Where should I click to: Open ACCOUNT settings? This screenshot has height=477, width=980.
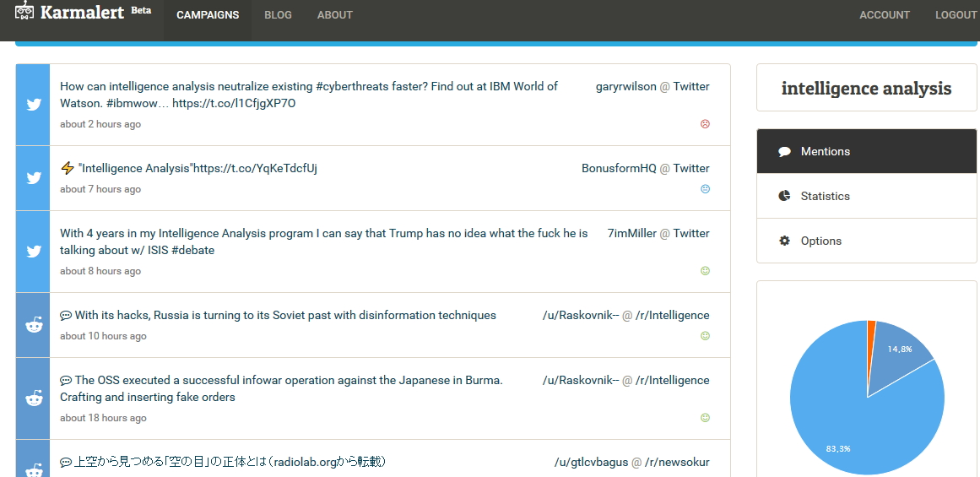click(x=885, y=15)
